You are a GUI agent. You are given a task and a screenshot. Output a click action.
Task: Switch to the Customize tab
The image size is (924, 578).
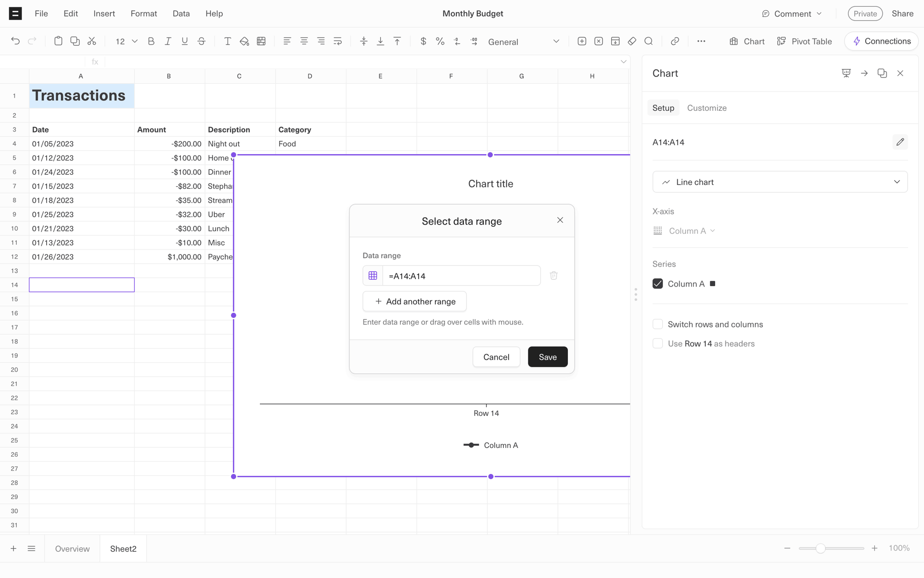[x=706, y=108]
